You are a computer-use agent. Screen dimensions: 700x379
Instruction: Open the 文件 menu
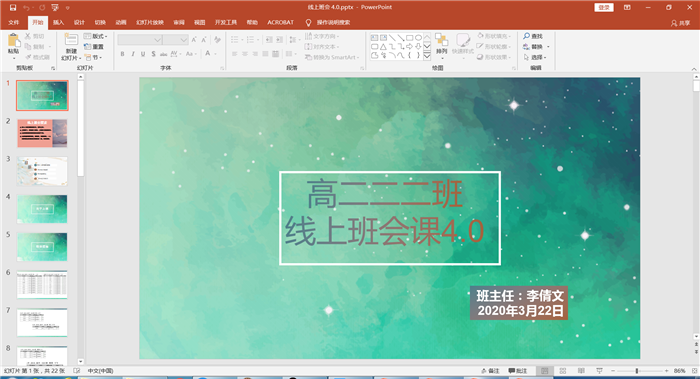(14, 22)
